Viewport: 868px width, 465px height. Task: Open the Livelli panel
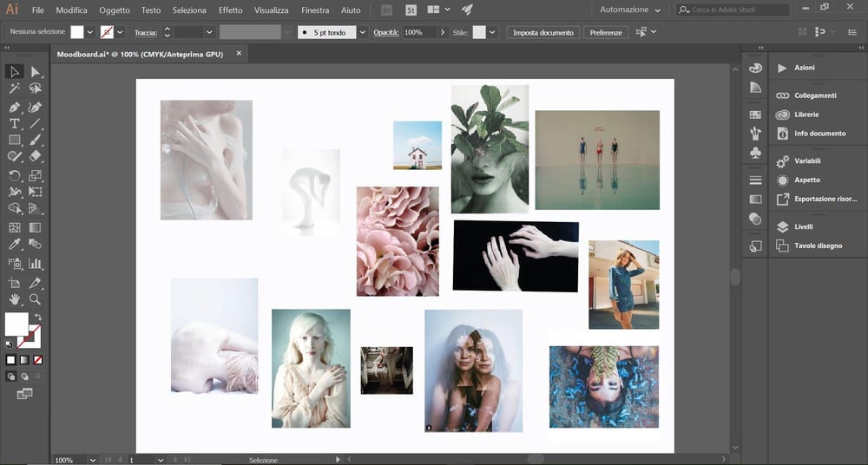point(803,226)
